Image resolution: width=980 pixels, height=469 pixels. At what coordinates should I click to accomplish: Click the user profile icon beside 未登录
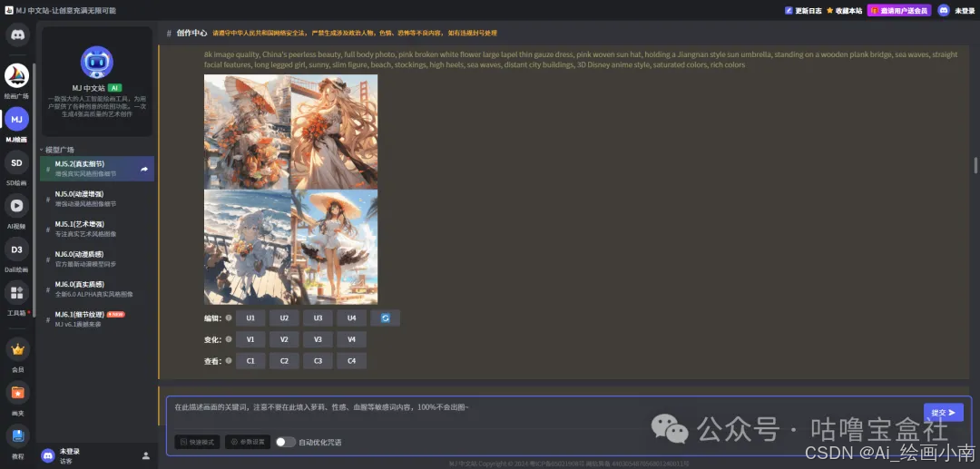click(145, 456)
